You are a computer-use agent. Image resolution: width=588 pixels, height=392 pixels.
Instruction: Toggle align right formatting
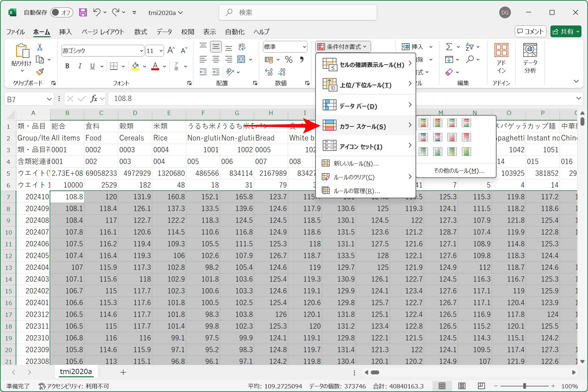229,59
